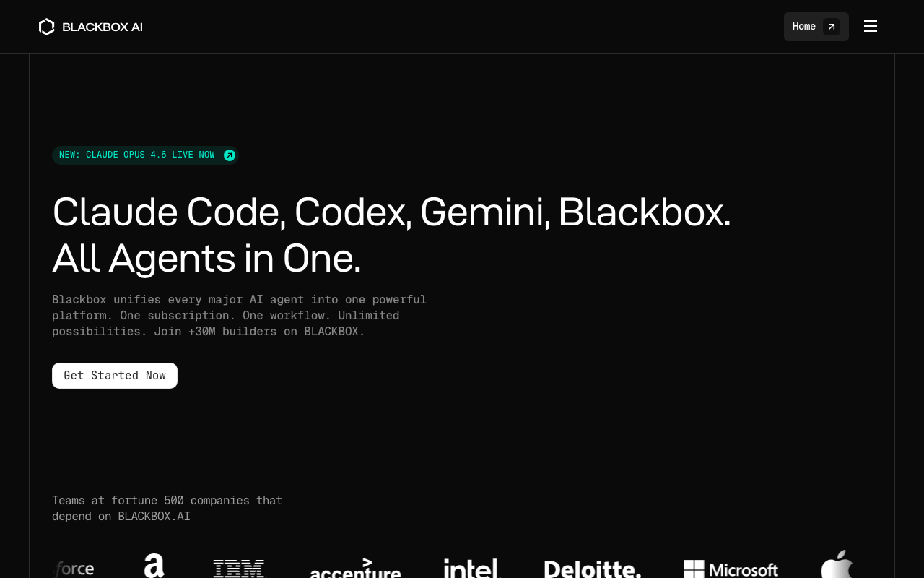
Task: Click the Blackbox AI hexagon logo icon
Action: 47,27
